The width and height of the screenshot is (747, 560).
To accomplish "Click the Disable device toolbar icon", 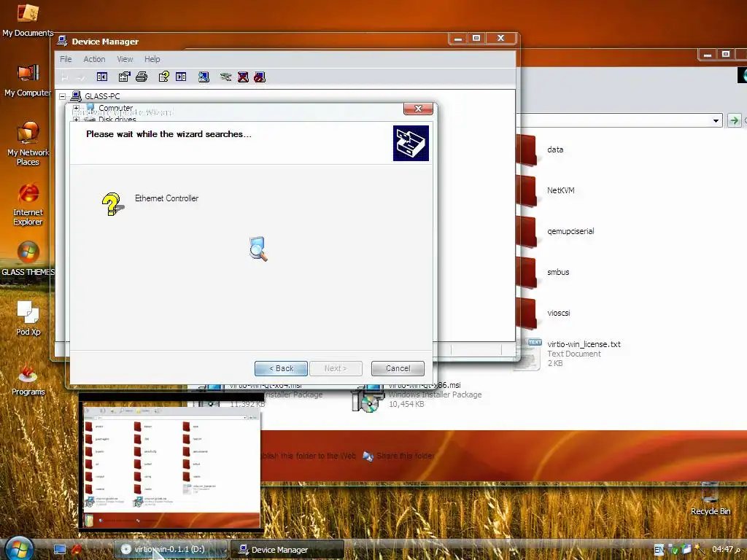I will 260,77.
